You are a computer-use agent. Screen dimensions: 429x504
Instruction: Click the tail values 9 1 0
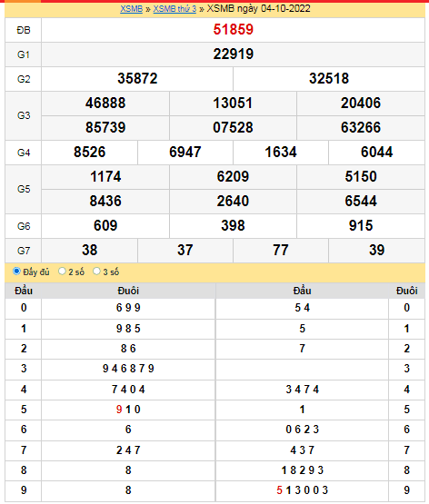[128, 410]
